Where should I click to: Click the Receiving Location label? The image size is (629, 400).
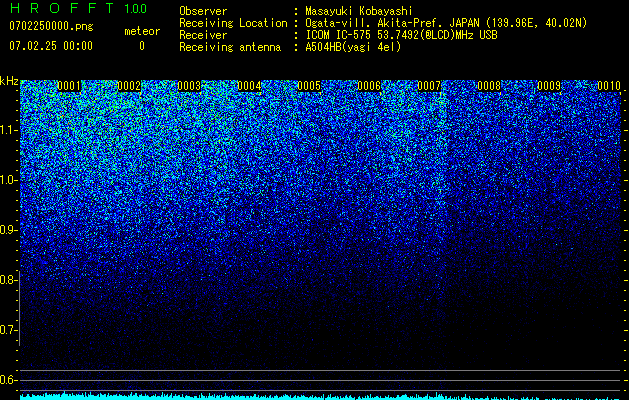pos(233,23)
